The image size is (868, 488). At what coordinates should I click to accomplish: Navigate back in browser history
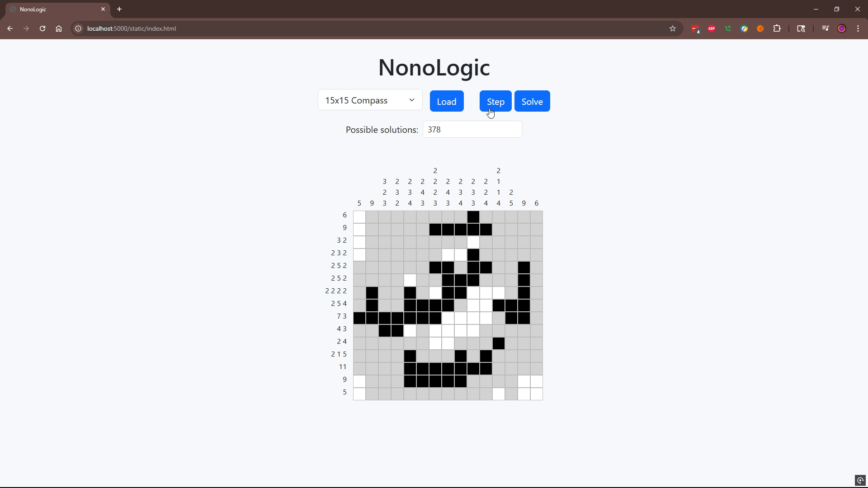(10, 28)
